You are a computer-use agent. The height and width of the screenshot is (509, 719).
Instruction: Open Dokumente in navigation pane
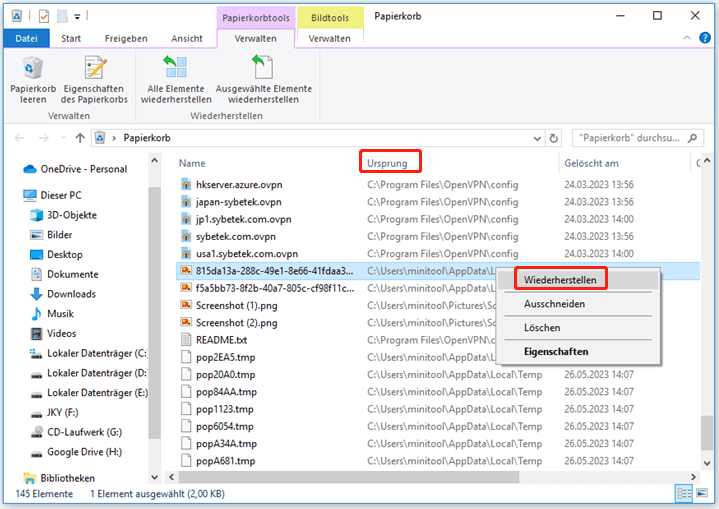pos(64,274)
